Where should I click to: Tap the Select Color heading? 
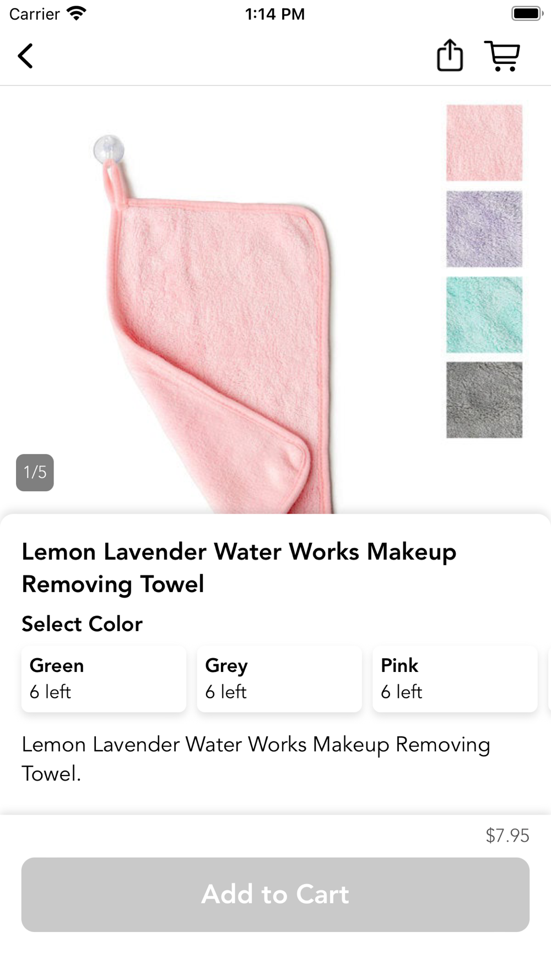click(x=82, y=624)
